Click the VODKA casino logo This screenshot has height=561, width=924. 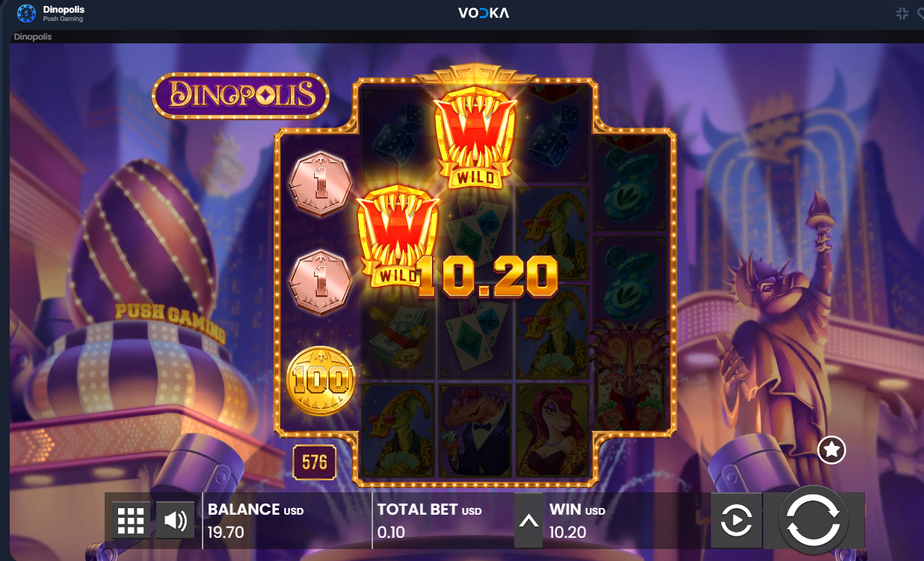[x=484, y=13]
